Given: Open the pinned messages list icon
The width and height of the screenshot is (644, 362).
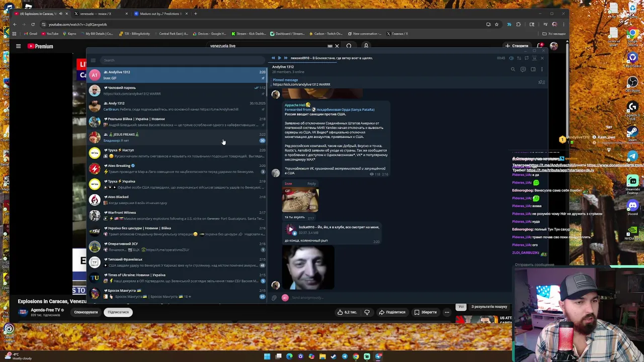Looking at the screenshot, I should pyautogui.click(x=541, y=82).
